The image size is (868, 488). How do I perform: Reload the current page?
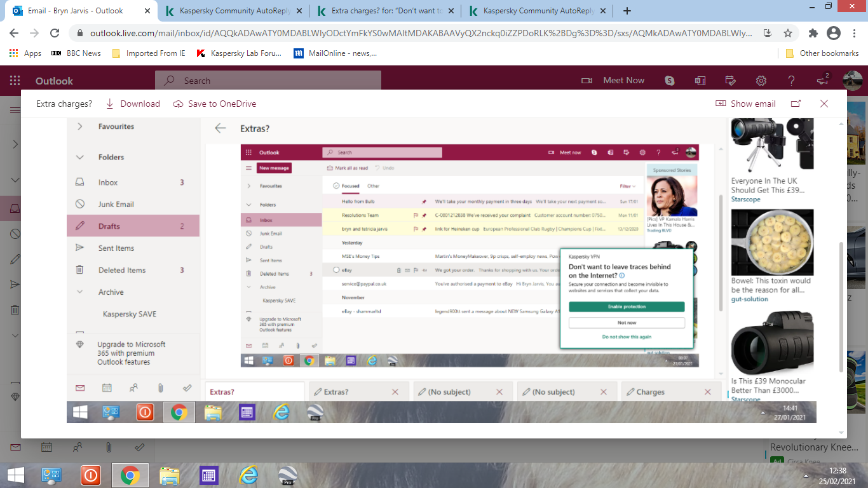tap(55, 33)
